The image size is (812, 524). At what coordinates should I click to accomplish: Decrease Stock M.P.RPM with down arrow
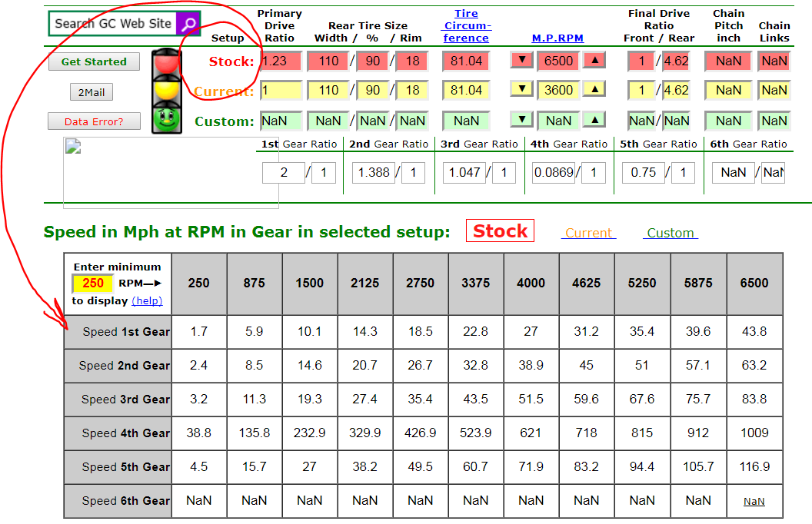click(521, 61)
